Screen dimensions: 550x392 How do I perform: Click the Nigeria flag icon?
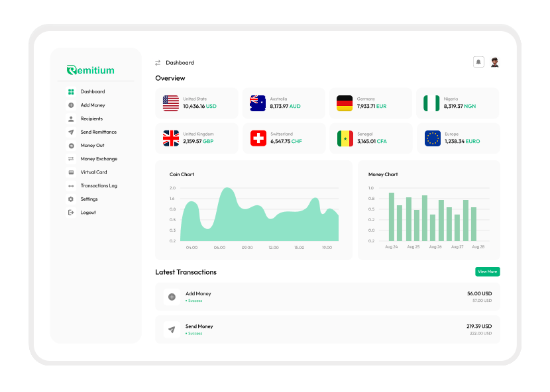coord(432,103)
